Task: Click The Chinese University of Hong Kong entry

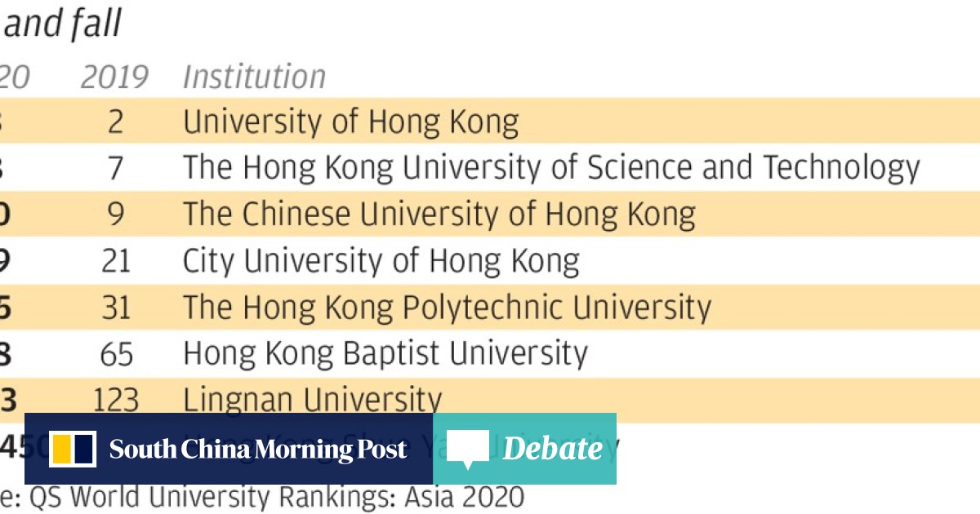Action: [x=439, y=215]
